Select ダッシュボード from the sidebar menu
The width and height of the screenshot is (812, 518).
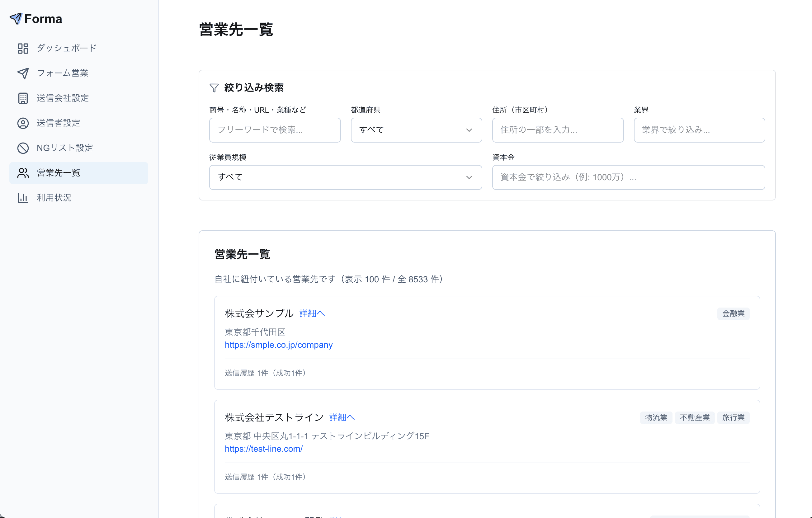point(66,48)
